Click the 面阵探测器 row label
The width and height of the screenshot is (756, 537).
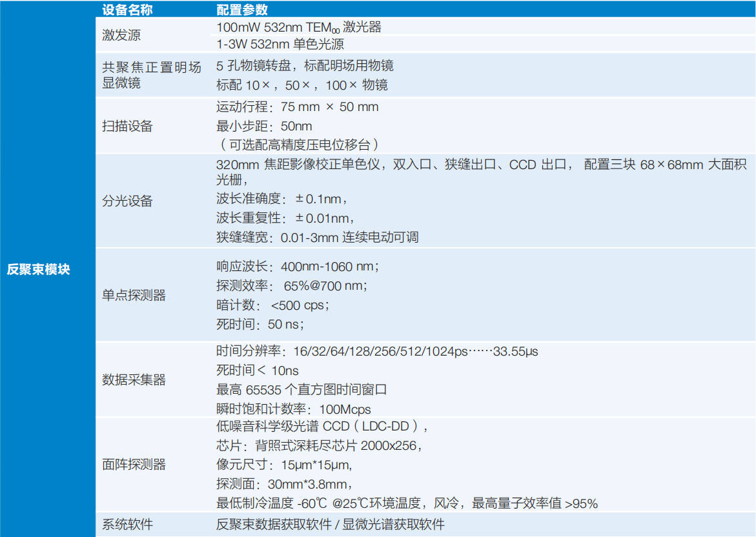point(134,464)
